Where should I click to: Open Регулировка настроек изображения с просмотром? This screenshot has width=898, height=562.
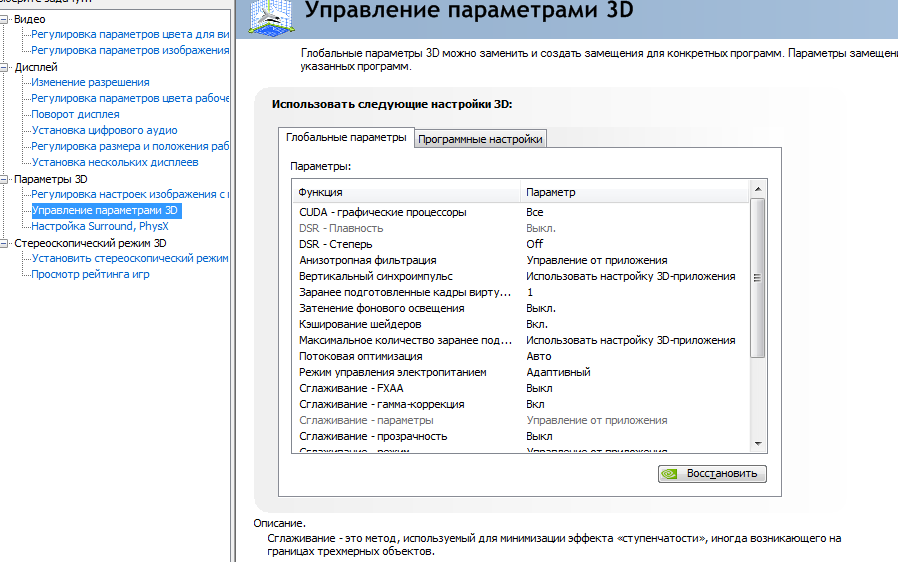(x=130, y=195)
